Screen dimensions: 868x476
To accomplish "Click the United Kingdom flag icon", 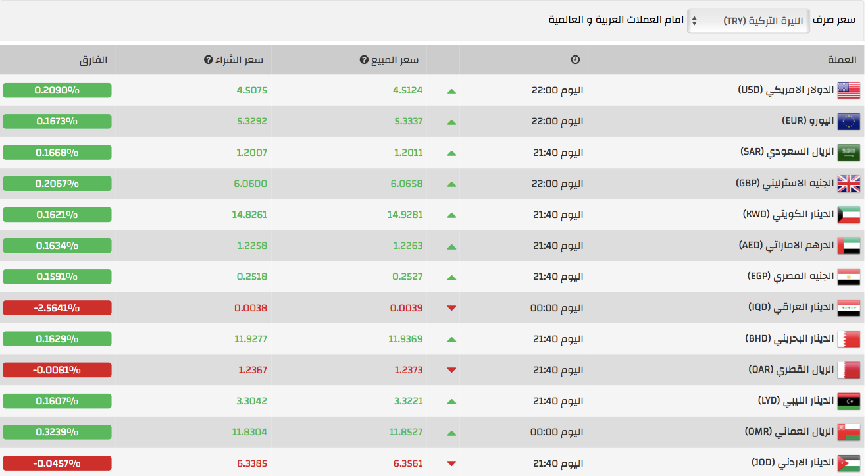I will pyautogui.click(x=848, y=184).
